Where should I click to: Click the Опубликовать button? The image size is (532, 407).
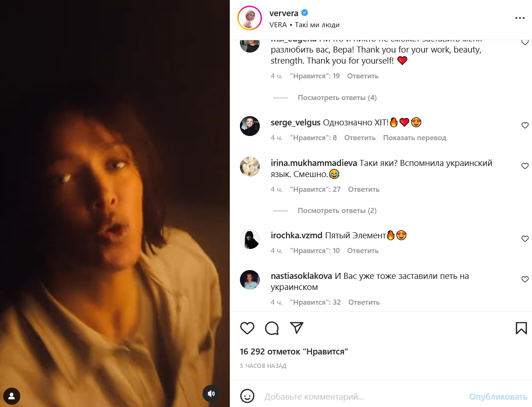[498, 396]
